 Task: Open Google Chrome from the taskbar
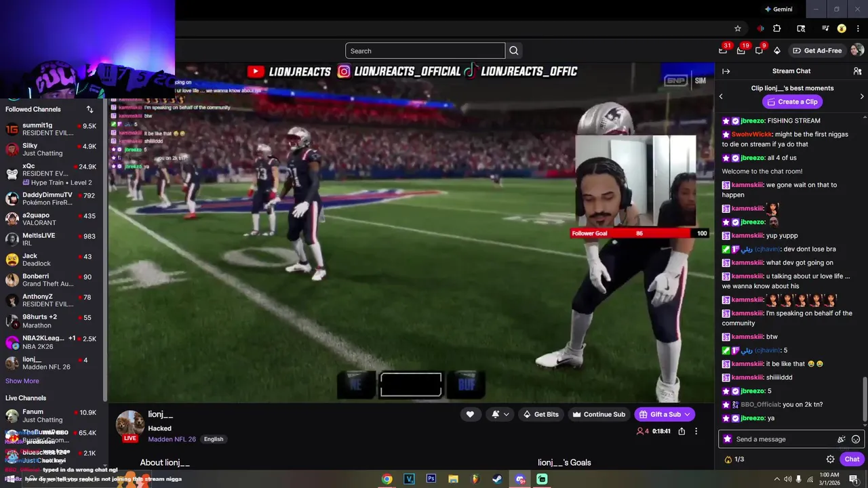(387, 479)
